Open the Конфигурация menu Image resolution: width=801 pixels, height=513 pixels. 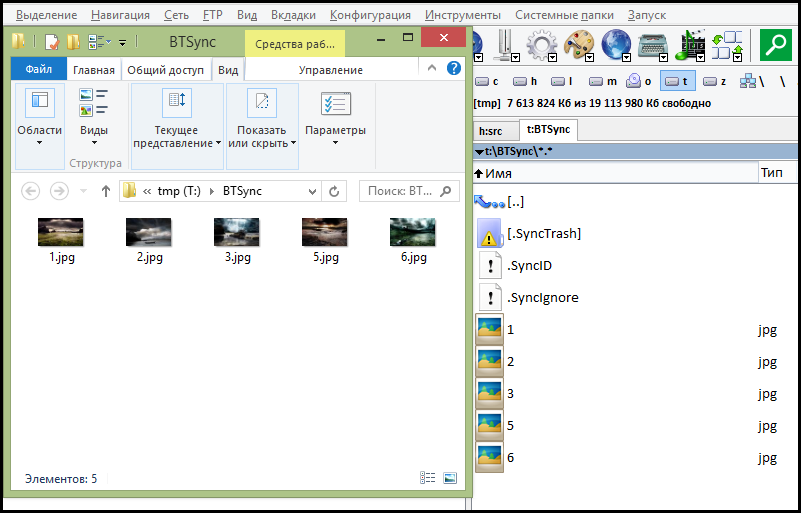tap(370, 15)
